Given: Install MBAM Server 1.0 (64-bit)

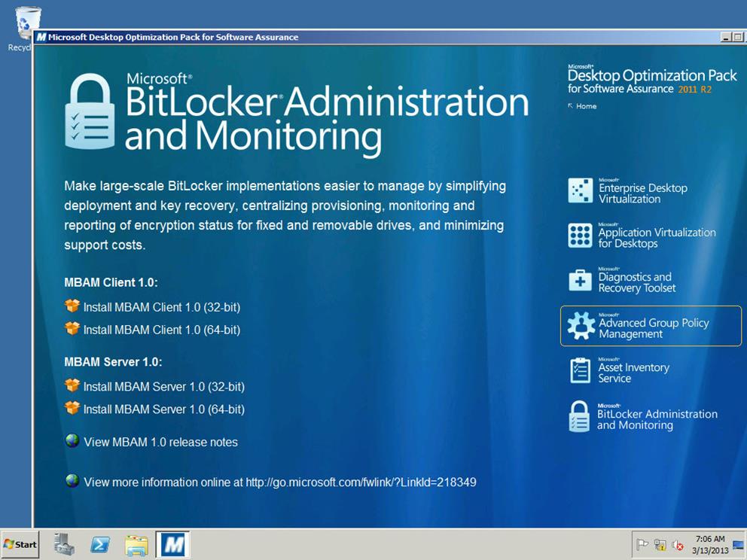Looking at the screenshot, I should pyautogui.click(x=164, y=409).
